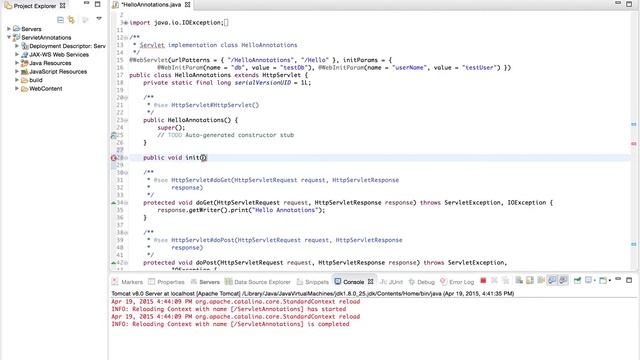Click override marker beside doGet line

click(113, 202)
